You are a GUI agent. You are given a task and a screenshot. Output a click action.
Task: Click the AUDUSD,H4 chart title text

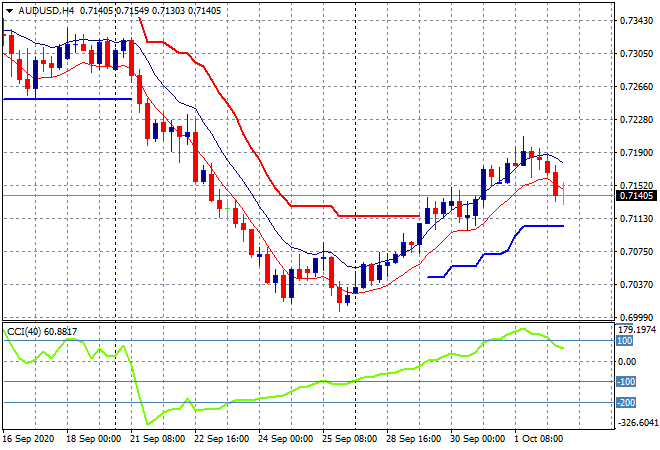(46, 9)
